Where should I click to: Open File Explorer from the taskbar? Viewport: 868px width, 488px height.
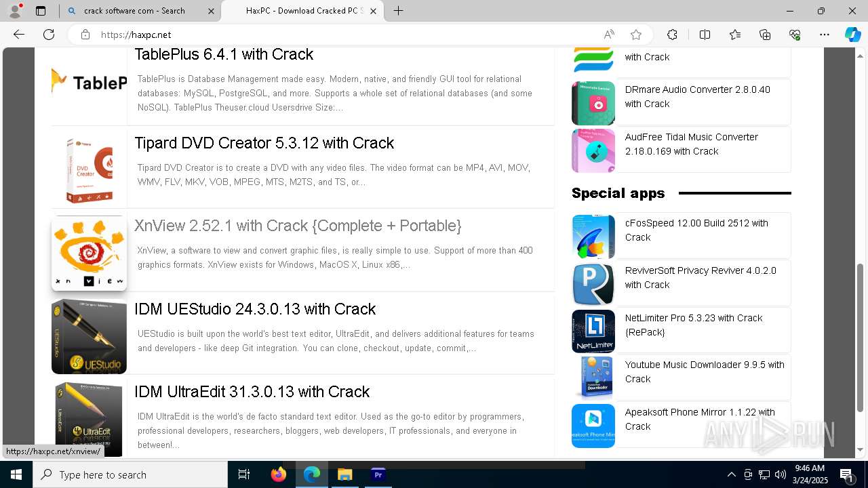(x=345, y=474)
